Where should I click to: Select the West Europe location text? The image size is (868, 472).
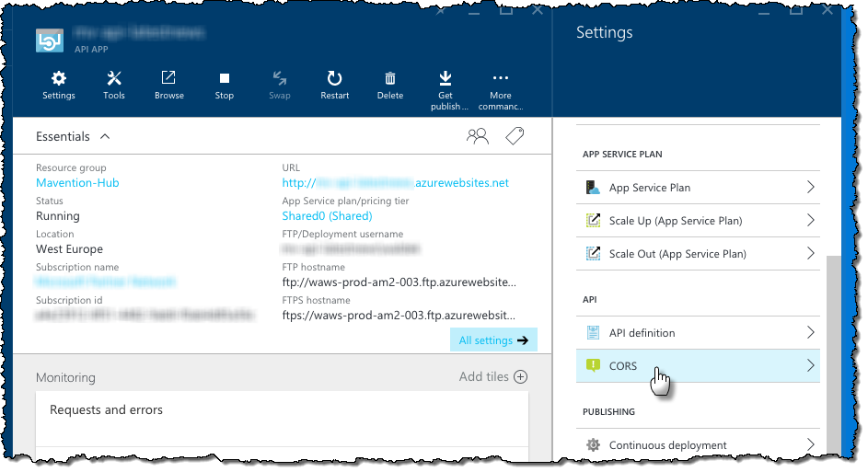click(x=69, y=249)
